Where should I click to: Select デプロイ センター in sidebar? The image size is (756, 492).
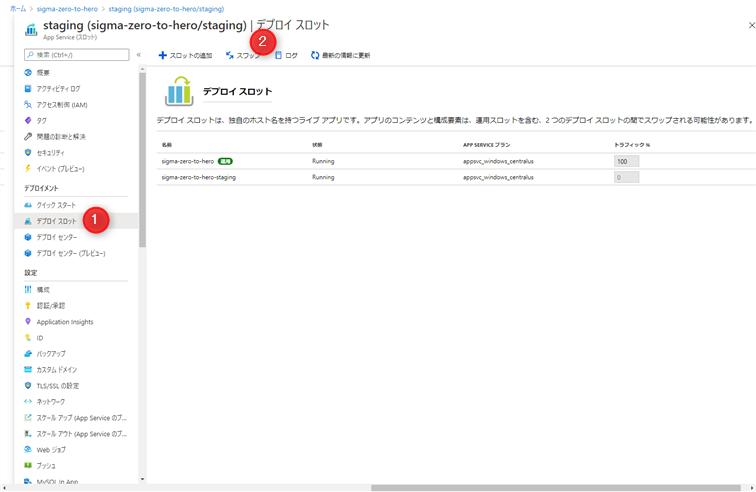[51, 237]
